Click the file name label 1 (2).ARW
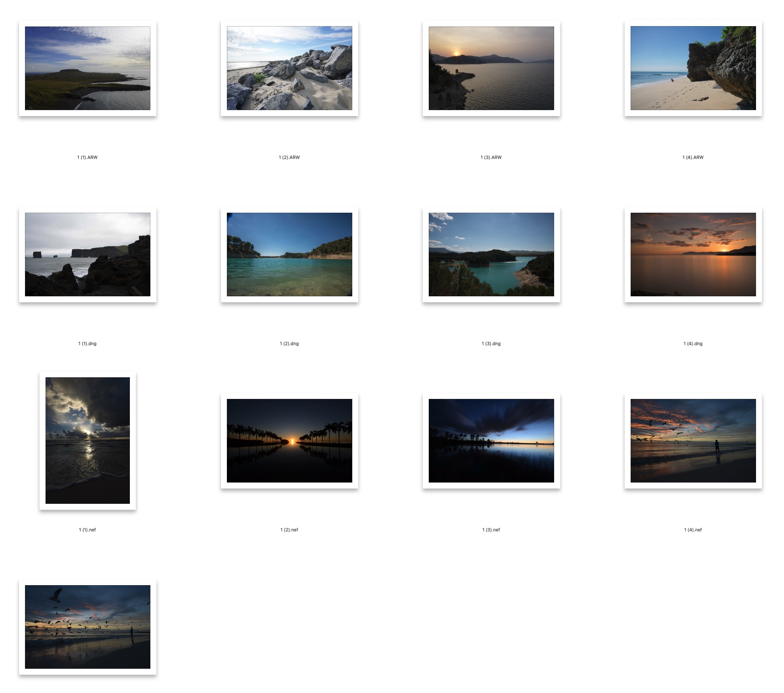This screenshot has width=784, height=693. [x=289, y=157]
